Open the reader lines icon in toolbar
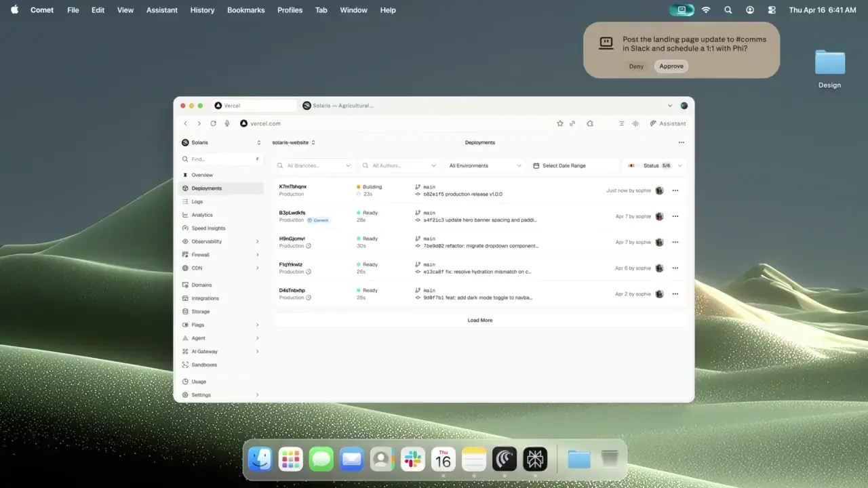The width and height of the screenshot is (868, 488). [621, 123]
